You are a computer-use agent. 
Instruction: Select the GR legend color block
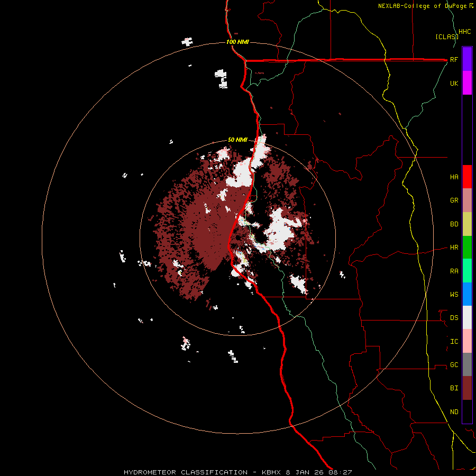[x=467, y=200]
